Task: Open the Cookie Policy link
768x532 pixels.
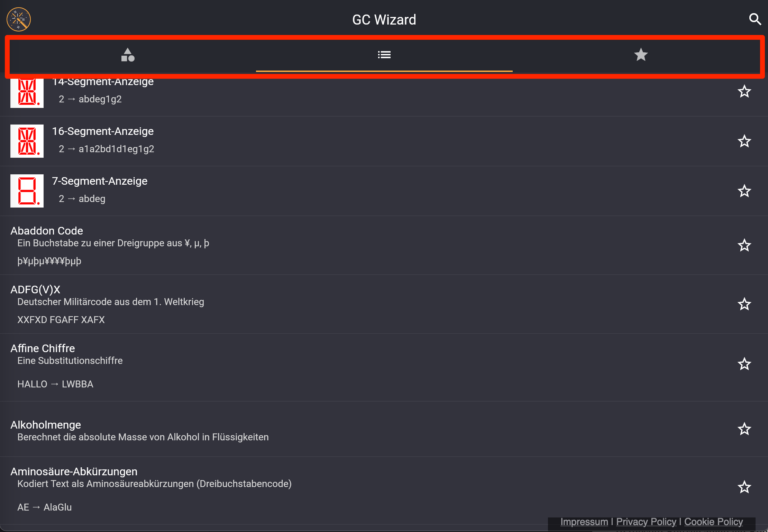Action: (713, 522)
